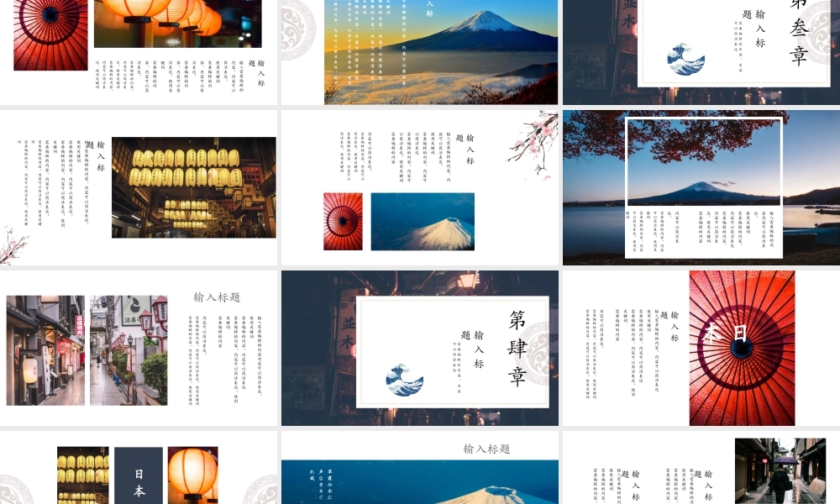Select the Mount Fuji sunset photo

441,50
